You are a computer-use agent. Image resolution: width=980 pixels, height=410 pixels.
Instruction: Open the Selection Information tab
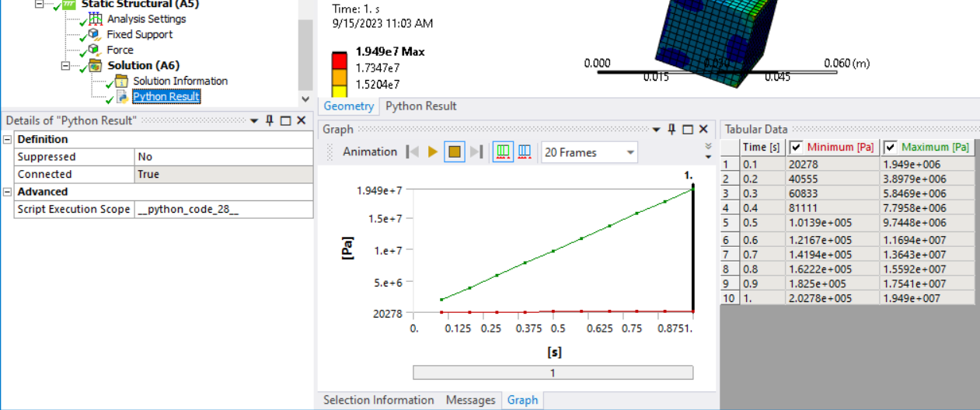[378, 400]
